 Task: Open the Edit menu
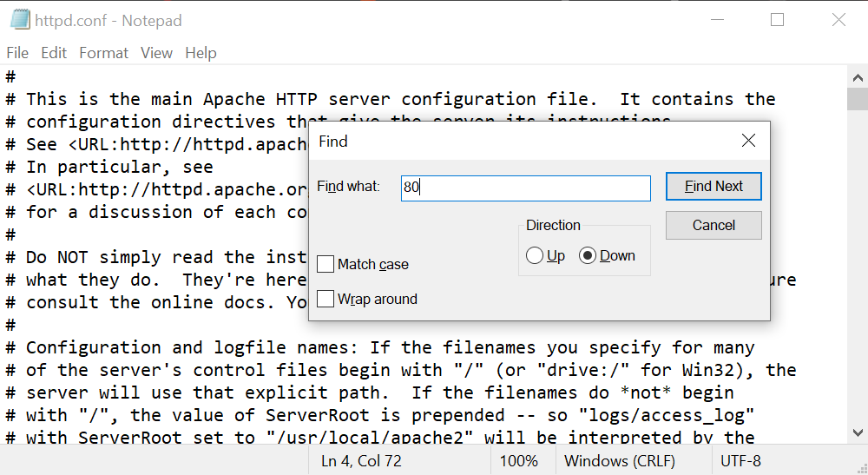pos(54,53)
